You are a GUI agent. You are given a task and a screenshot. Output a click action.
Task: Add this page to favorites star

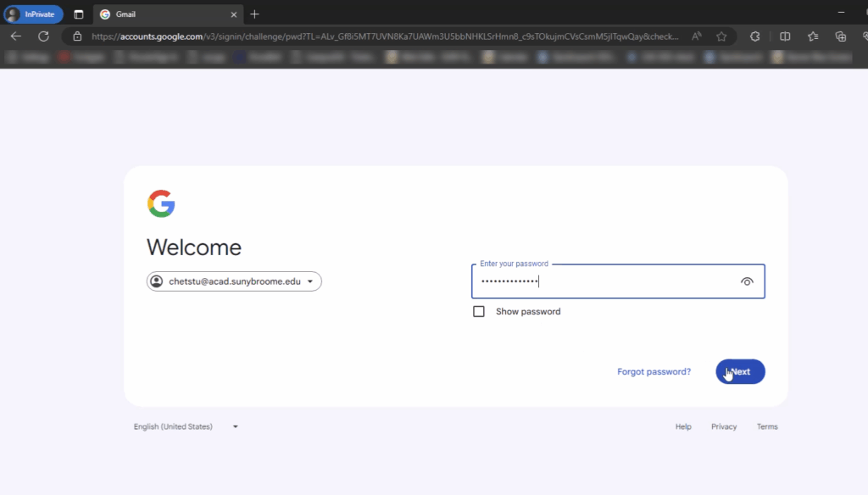(x=721, y=36)
